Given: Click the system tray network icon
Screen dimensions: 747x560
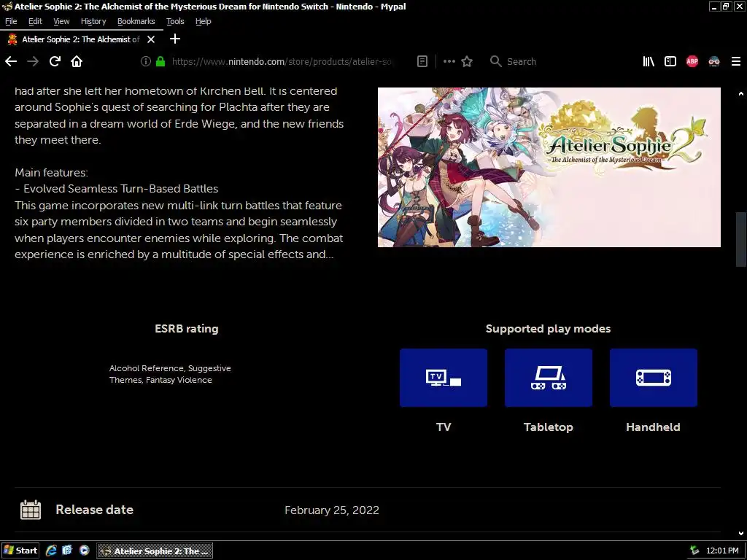Looking at the screenshot, I should (694, 551).
